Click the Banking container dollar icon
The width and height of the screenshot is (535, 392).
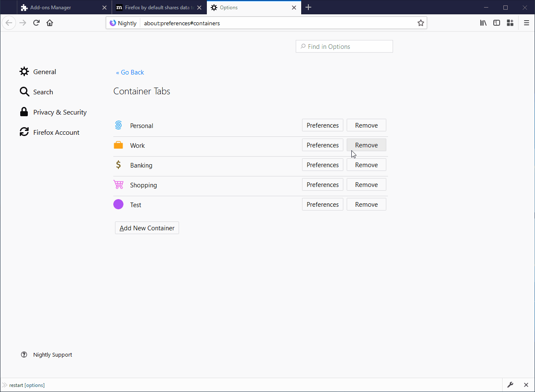[118, 165]
